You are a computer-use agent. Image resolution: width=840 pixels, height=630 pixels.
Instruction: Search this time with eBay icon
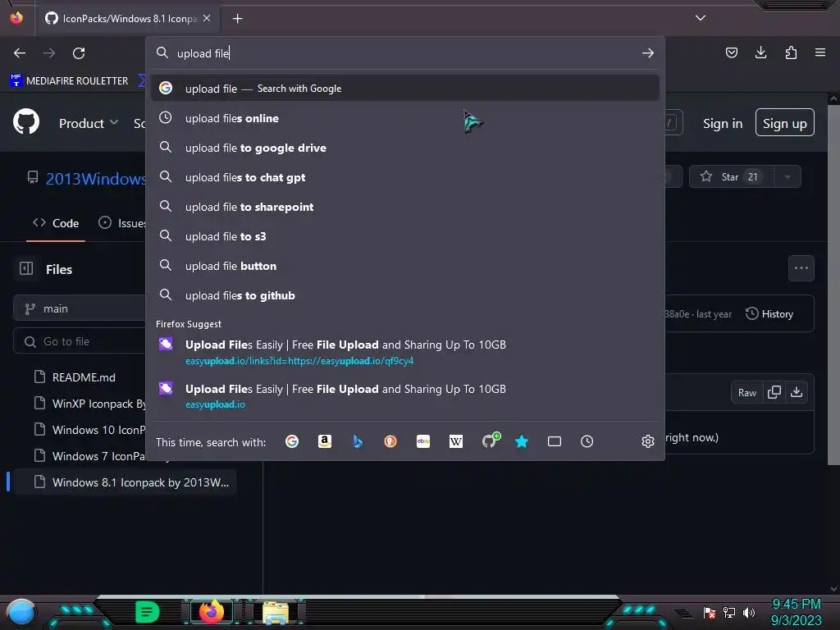(423, 441)
